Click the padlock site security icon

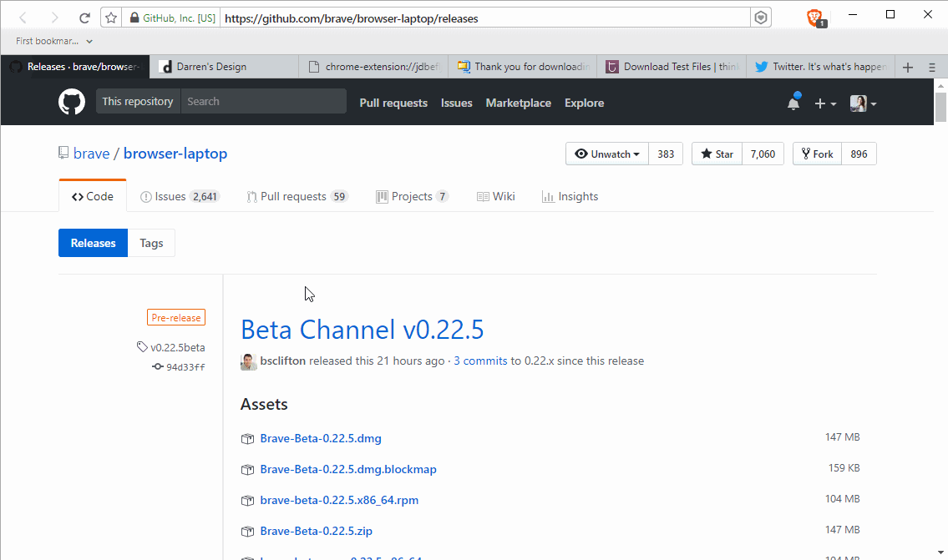point(134,18)
